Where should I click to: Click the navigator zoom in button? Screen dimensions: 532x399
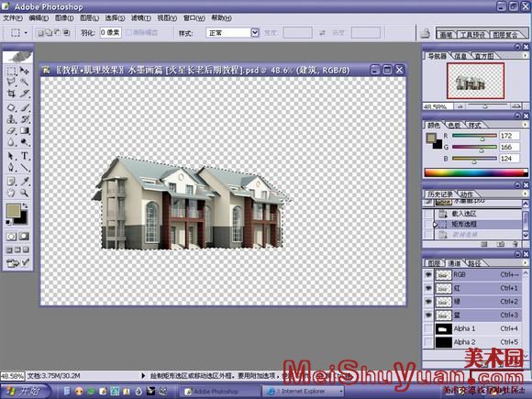pos(516,106)
